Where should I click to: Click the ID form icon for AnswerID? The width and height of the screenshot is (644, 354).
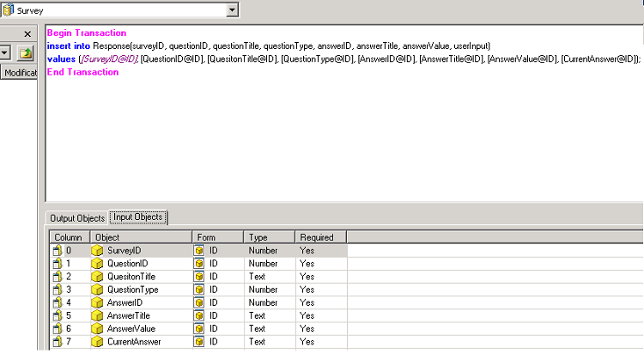tap(199, 302)
